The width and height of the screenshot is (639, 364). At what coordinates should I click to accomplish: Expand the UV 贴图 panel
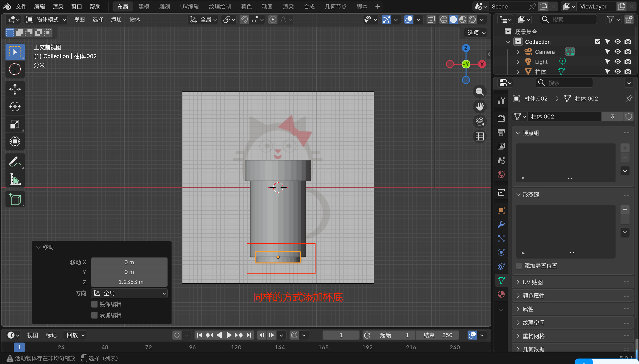[533, 282]
